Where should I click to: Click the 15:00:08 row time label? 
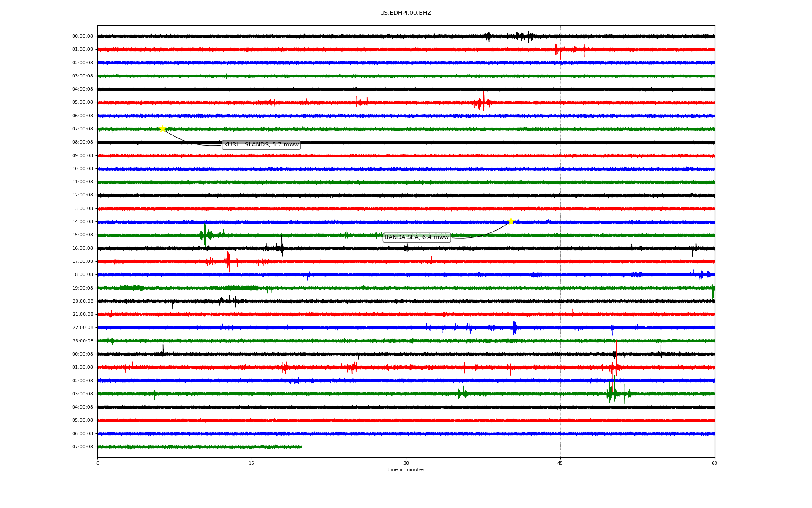tap(82, 235)
